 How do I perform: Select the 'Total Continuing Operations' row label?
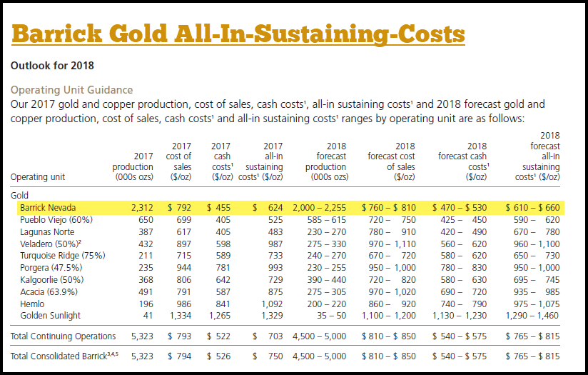tap(63, 336)
